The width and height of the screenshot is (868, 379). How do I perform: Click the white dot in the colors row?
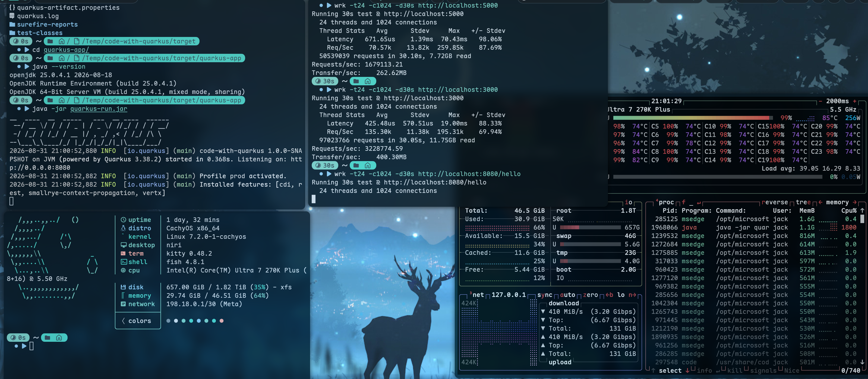click(176, 321)
